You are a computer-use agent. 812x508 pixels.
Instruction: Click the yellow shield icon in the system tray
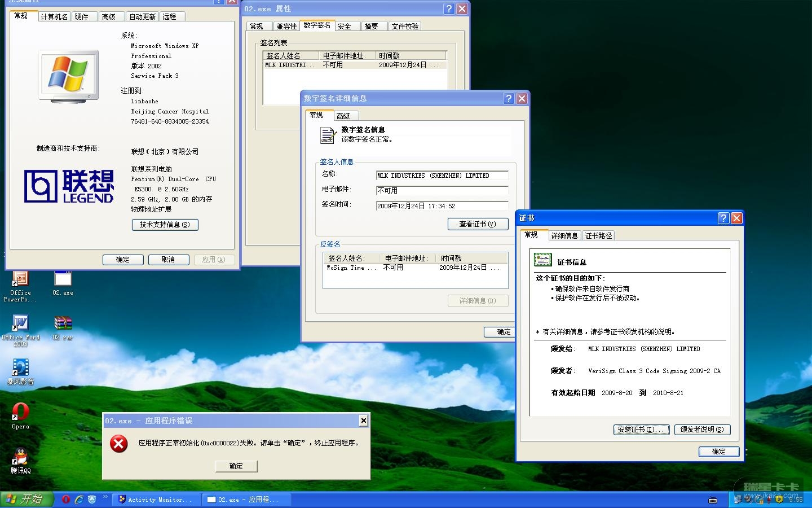click(x=779, y=500)
